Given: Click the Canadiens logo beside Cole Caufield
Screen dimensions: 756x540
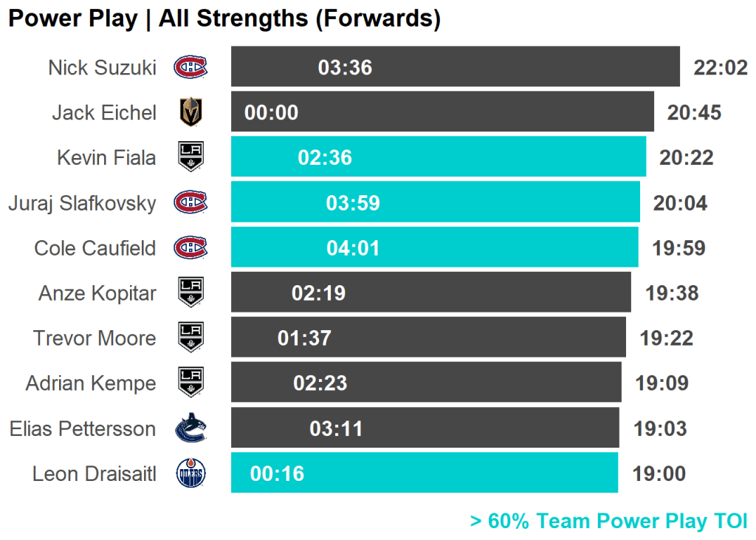Looking at the screenshot, I should [x=190, y=247].
